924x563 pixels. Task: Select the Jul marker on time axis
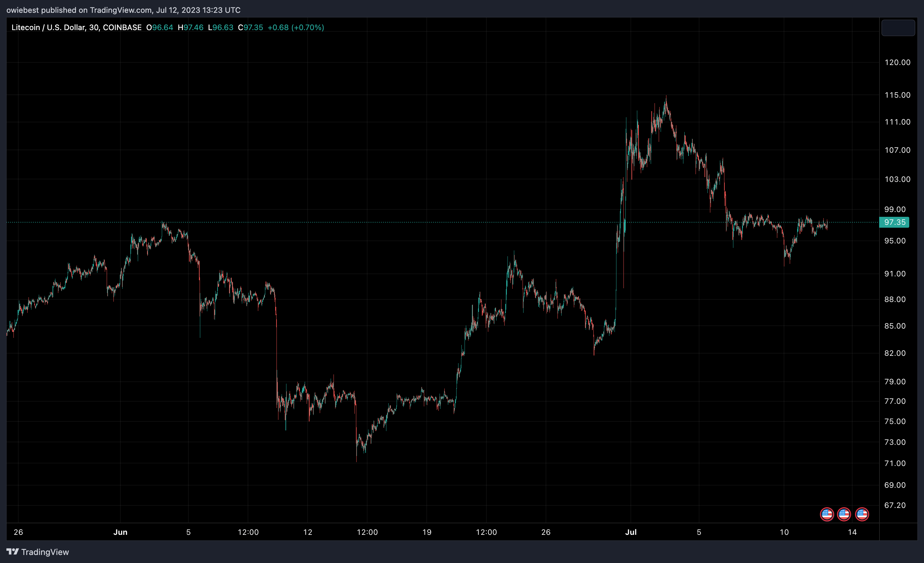coord(631,532)
